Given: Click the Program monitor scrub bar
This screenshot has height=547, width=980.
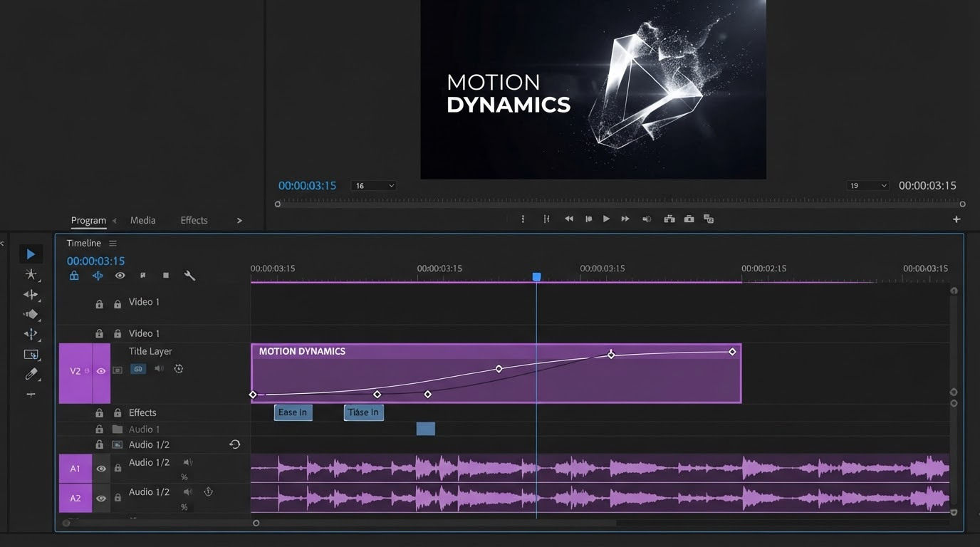Looking at the screenshot, I should pos(621,204).
